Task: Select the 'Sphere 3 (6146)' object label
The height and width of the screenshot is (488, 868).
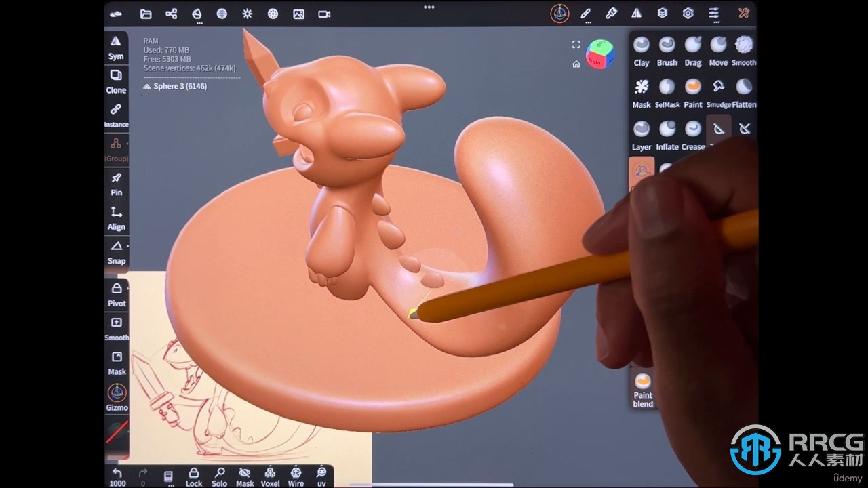Action: (x=175, y=86)
